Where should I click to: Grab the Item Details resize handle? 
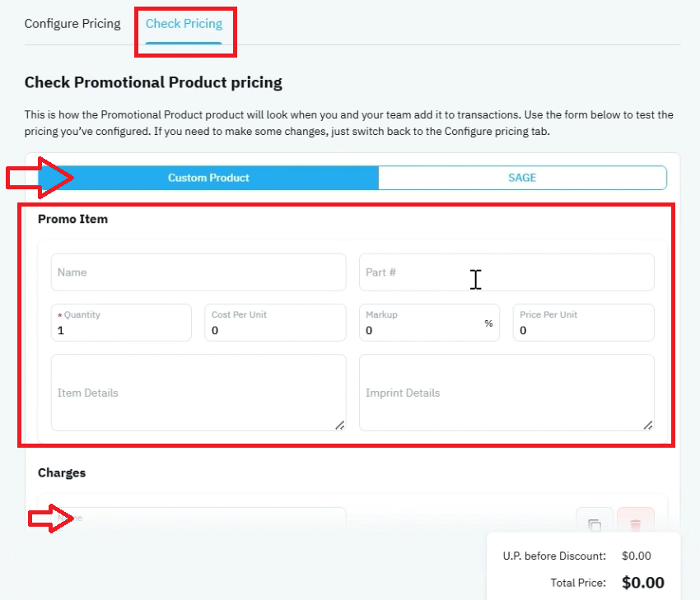(340, 426)
